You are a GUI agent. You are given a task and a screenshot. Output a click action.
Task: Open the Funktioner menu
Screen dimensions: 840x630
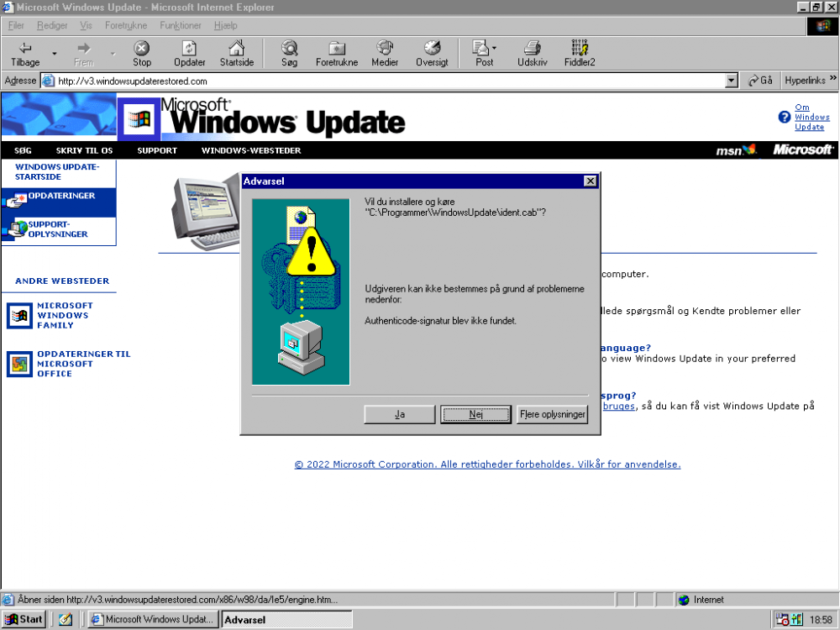pos(181,25)
